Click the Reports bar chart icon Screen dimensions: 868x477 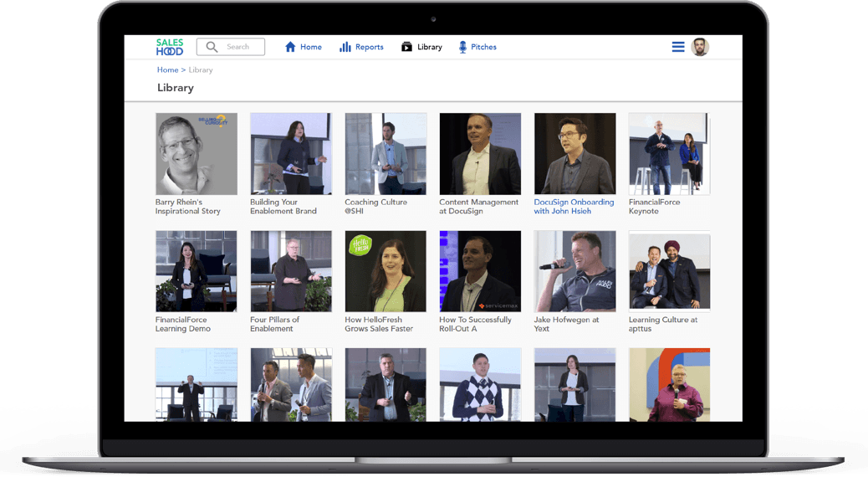pos(345,47)
